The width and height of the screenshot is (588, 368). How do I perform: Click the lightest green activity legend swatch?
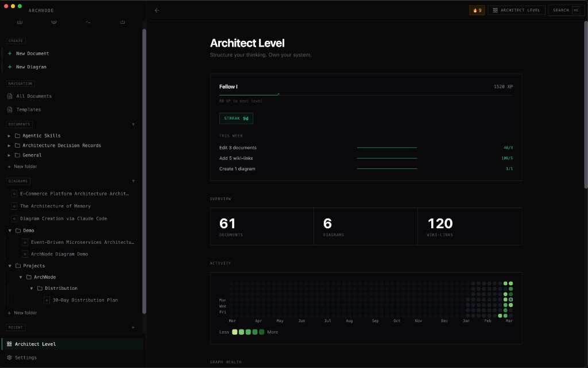pos(235,332)
